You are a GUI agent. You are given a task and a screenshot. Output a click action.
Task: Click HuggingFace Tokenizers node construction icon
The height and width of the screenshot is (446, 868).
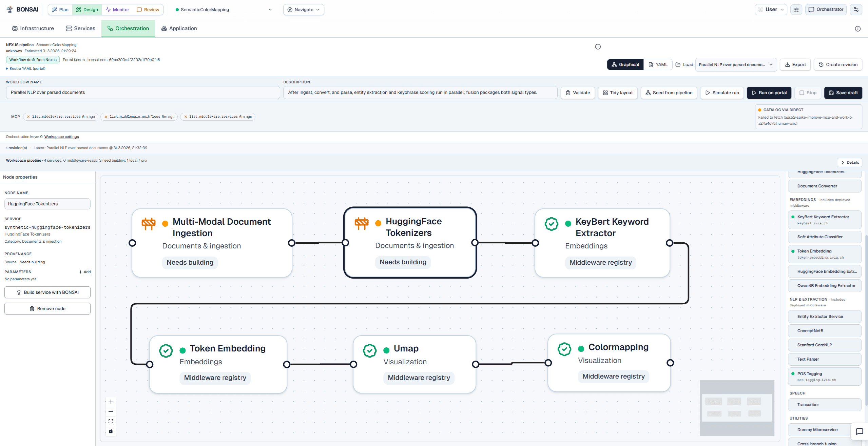(361, 223)
